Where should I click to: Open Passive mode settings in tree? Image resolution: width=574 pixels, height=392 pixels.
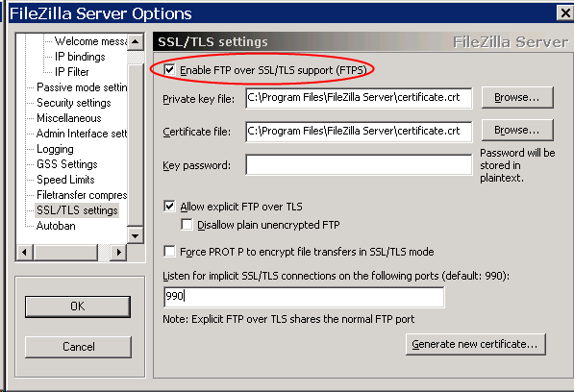(82, 87)
